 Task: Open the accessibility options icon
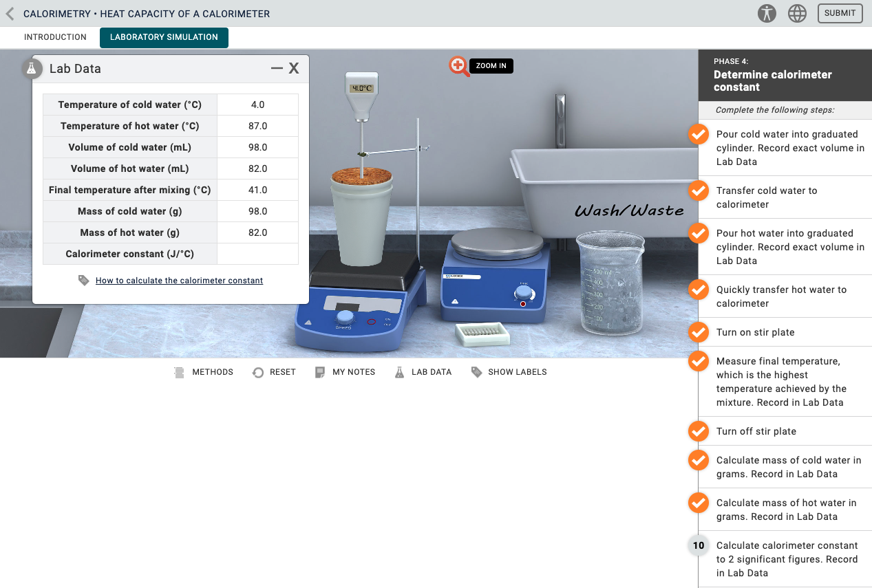click(767, 13)
